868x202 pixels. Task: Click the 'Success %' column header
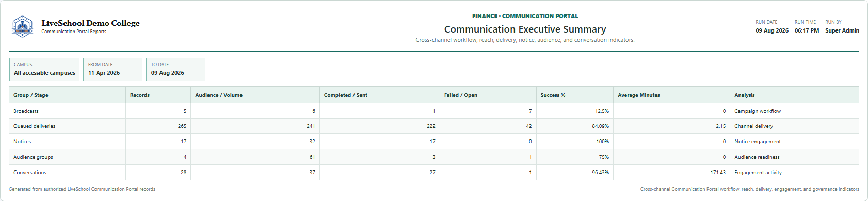point(575,95)
